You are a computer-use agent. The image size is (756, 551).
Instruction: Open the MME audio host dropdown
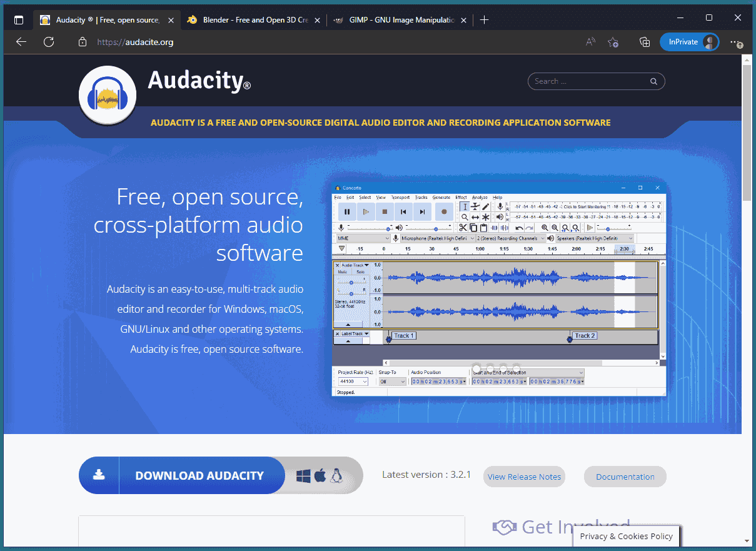tap(361, 238)
